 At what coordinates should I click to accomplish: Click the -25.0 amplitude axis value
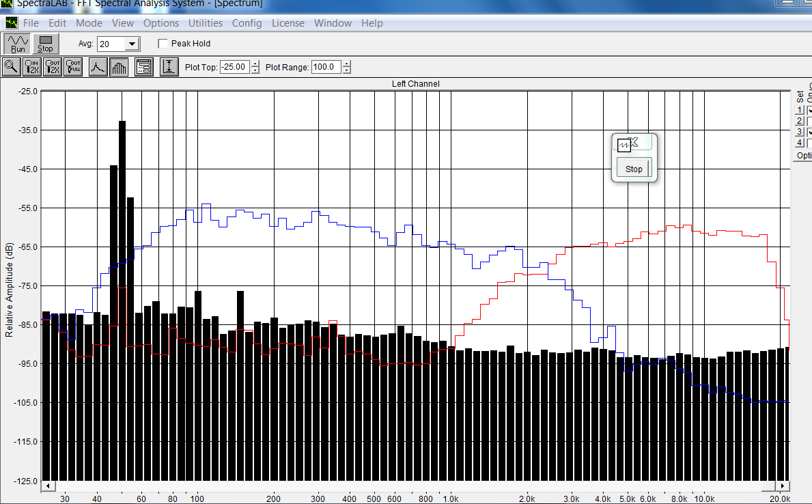(28, 91)
